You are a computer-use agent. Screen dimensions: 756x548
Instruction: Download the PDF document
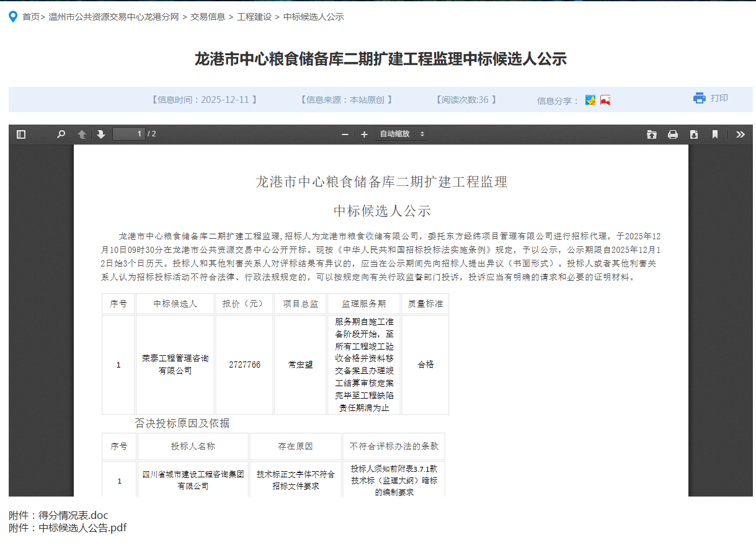point(694,135)
